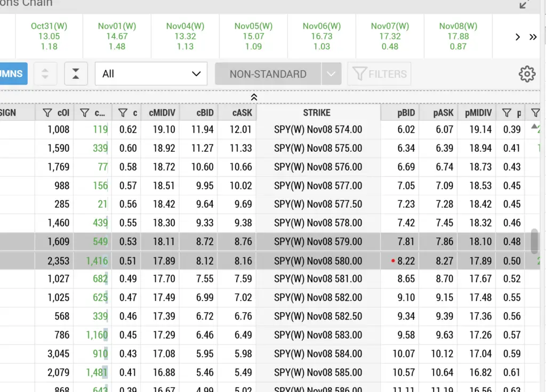Select strike SPY(W) Nov08 582.50
546x392 pixels.
coord(318,316)
